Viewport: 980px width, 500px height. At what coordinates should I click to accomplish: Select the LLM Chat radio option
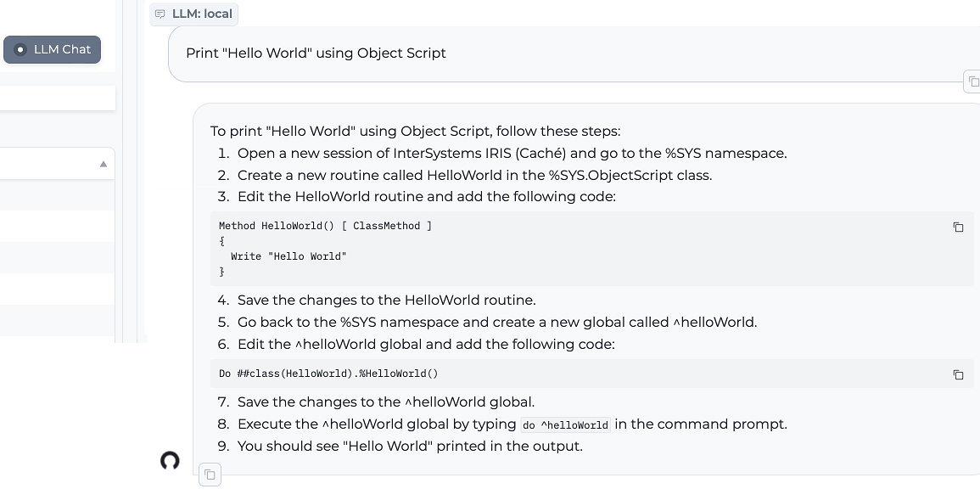(21, 50)
